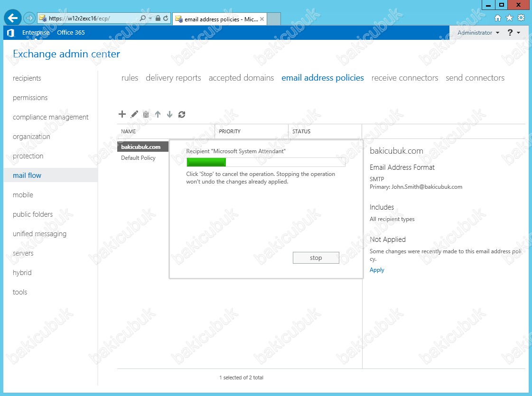Decrease policy priority with down arrow
The image size is (532, 396).
[x=169, y=114]
